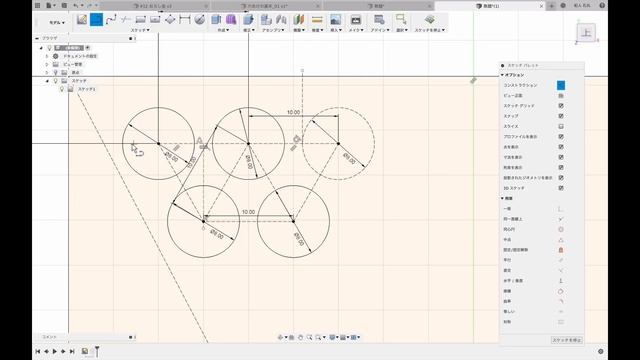Toggle the Show Dimensions checkbox

[561, 157]
